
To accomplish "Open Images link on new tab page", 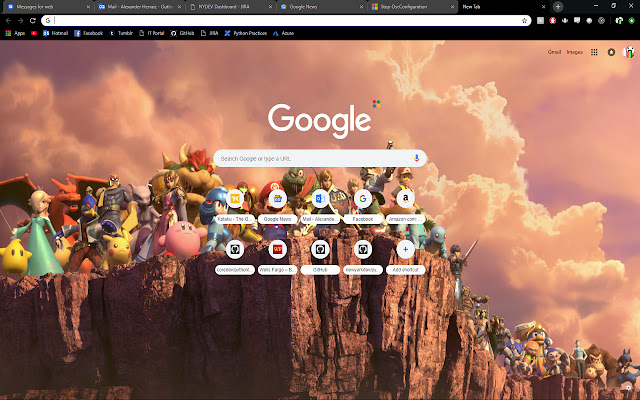I will coord(574,52).
